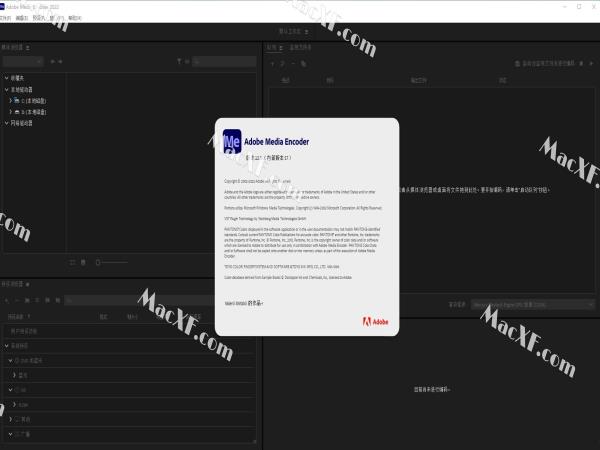Open the Preset Browser panel menu icon
The height and width of the screenshot is (450, 600).
28,284
